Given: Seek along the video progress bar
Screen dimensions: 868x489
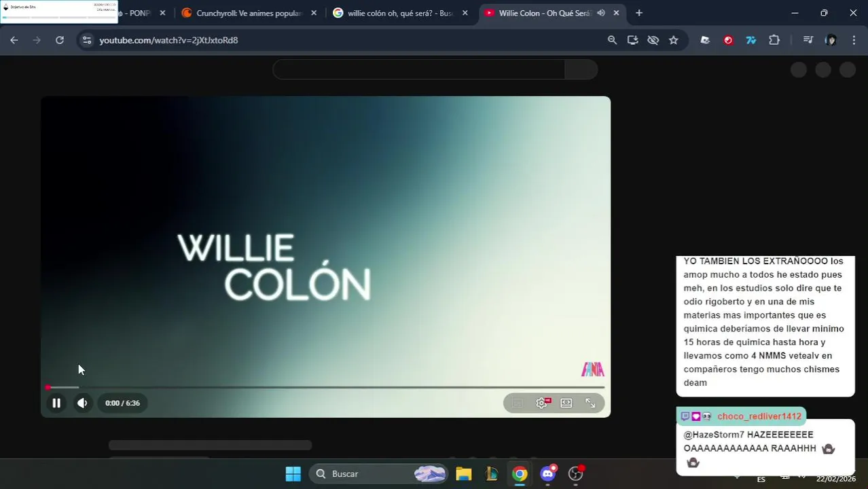Looking at the screenshot, I should (326, 387).
